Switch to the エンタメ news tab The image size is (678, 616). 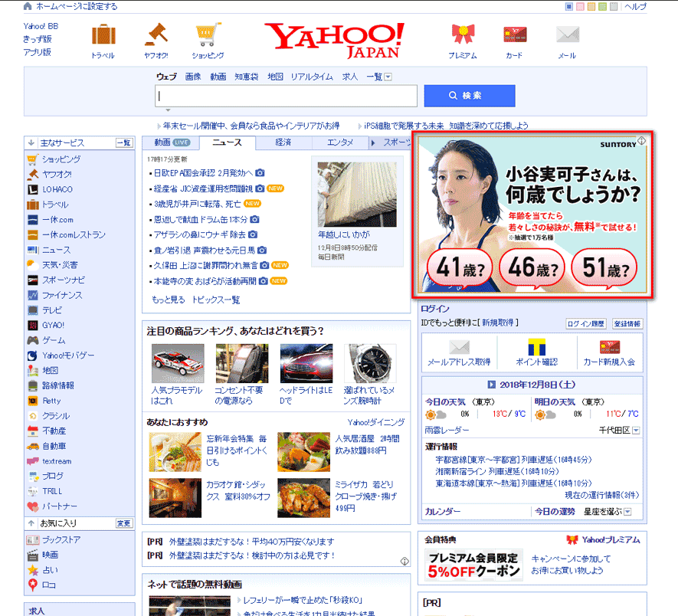340,143
